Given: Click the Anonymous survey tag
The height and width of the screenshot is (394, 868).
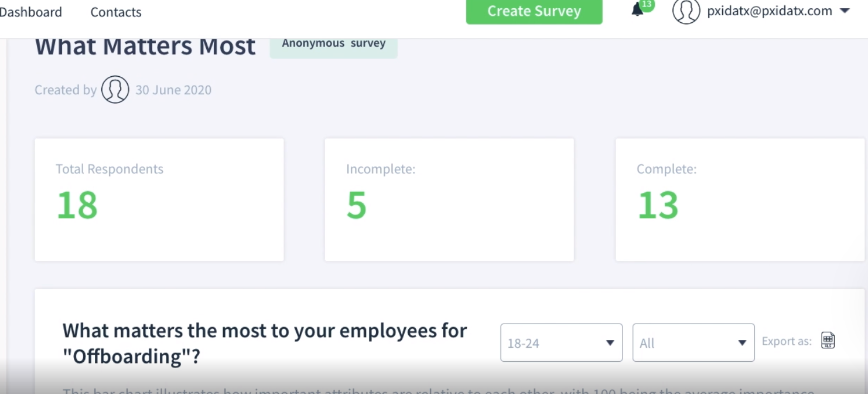Looking at the screenshot, I should (x=333, y=44).
